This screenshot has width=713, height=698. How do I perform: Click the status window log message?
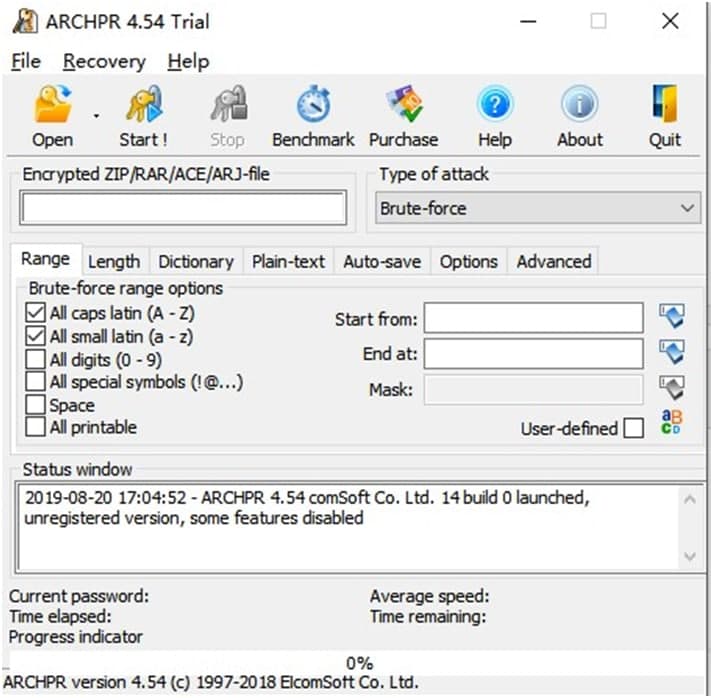(307, 508)
